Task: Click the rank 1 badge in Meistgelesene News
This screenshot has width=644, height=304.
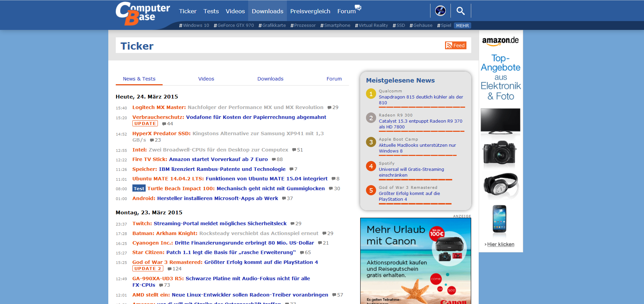Action: [371, 94]
